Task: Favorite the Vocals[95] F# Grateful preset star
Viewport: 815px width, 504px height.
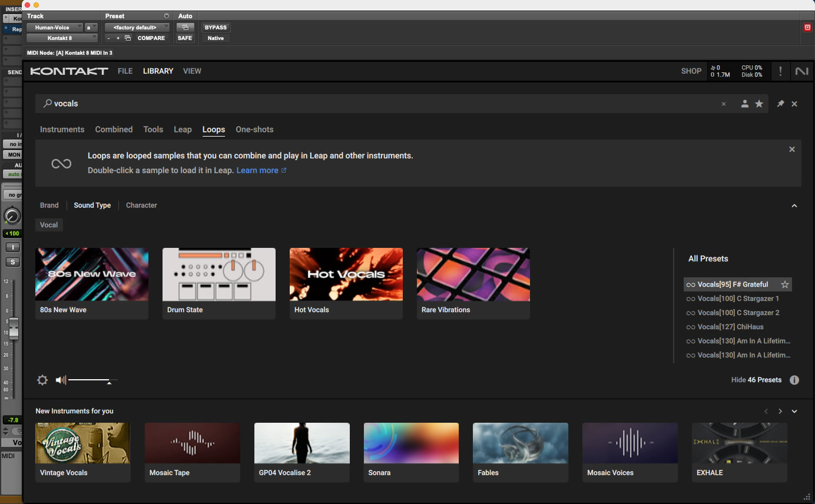Action: [x=784, y=284]
